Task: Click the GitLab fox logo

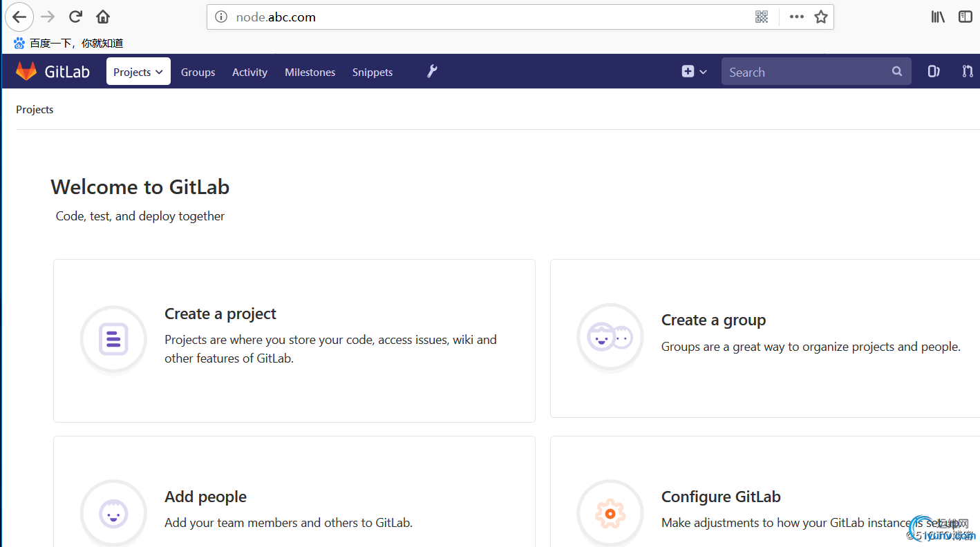Action: pos(26,71)
